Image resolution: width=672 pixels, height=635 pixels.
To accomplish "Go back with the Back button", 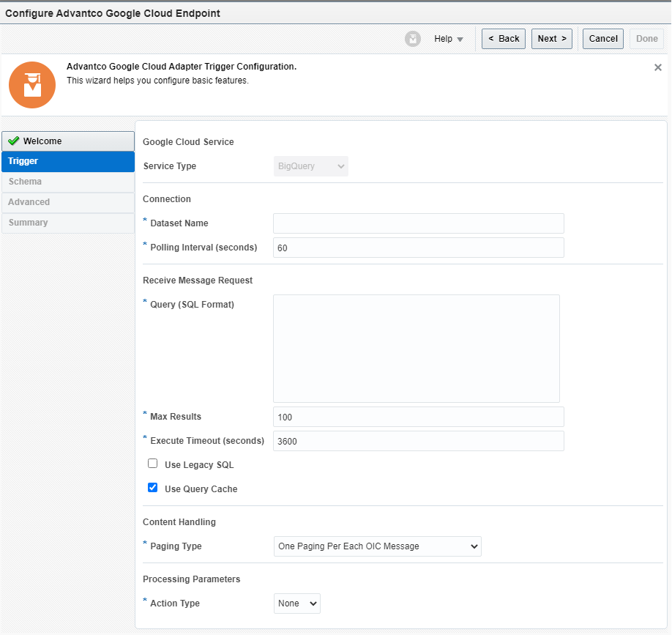I will tap(504, 39).
